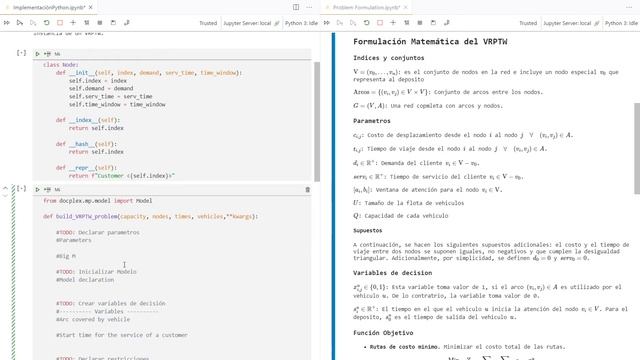Run the class Node cell

tap(38, 54)
